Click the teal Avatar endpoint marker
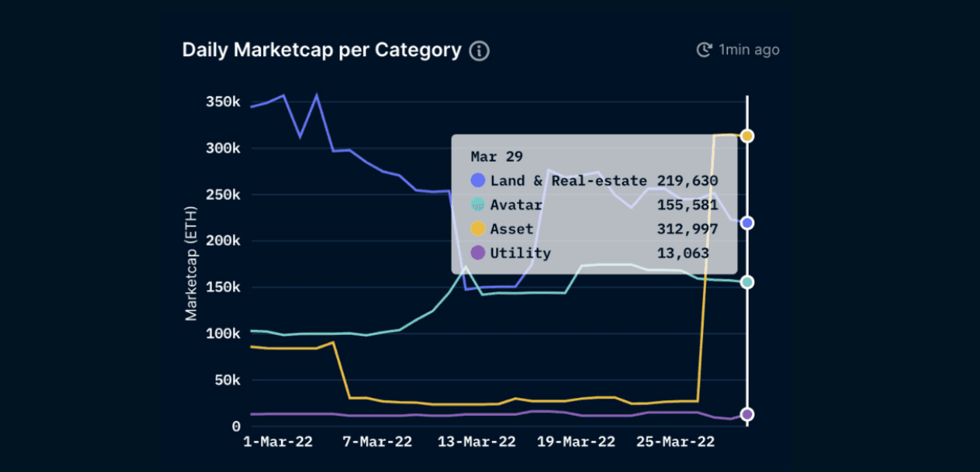 (x=747, y=282)
